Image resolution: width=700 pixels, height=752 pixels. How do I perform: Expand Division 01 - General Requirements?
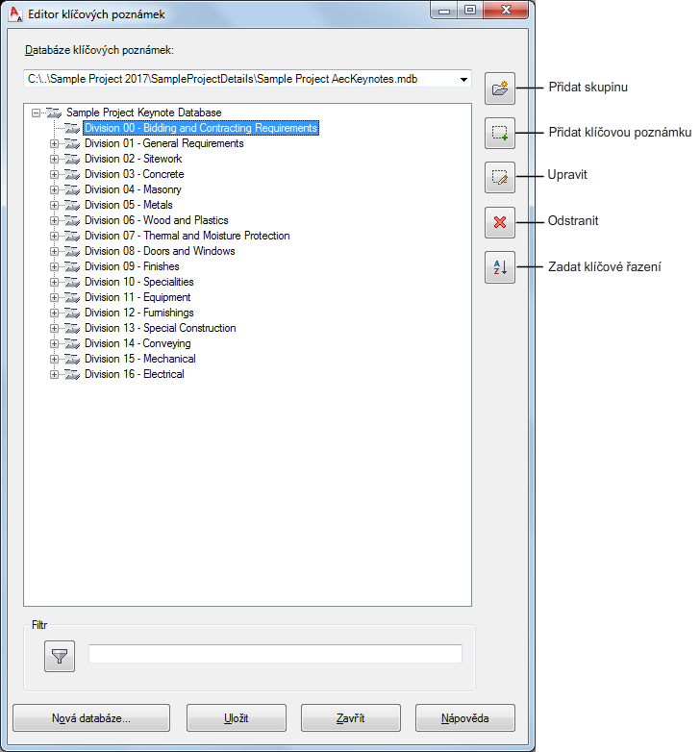(x=54, y=144)
